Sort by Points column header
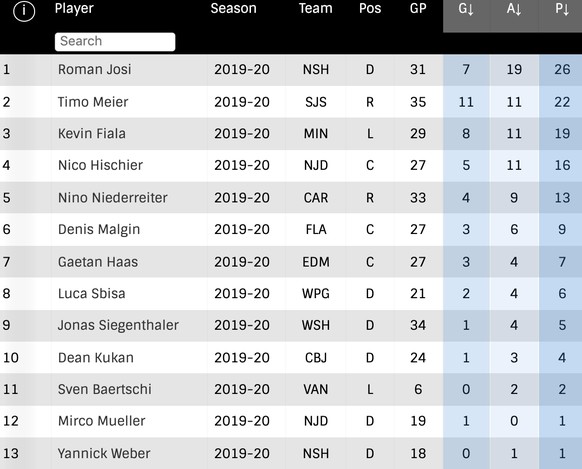This screenshot has height=469, width=582. (562, 9)
